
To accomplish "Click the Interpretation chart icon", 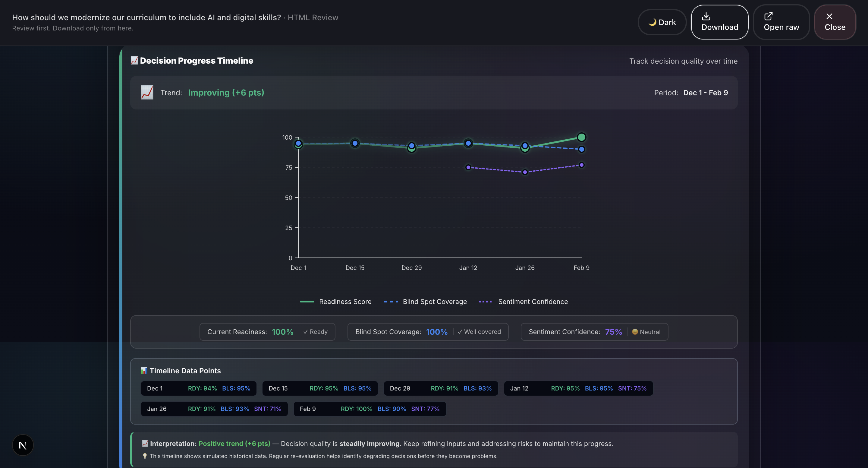I will pyautogui.click(x=145, y=443).
